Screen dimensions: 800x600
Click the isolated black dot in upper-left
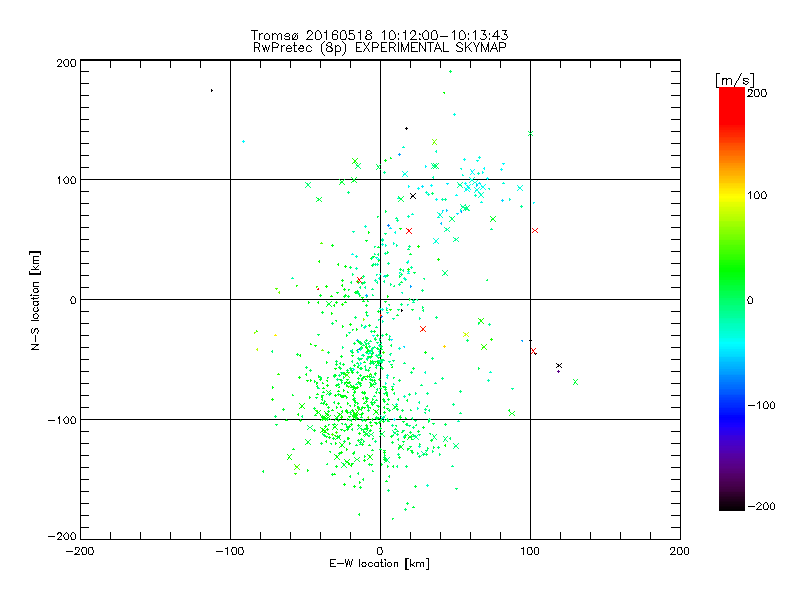tap(212, 90)
